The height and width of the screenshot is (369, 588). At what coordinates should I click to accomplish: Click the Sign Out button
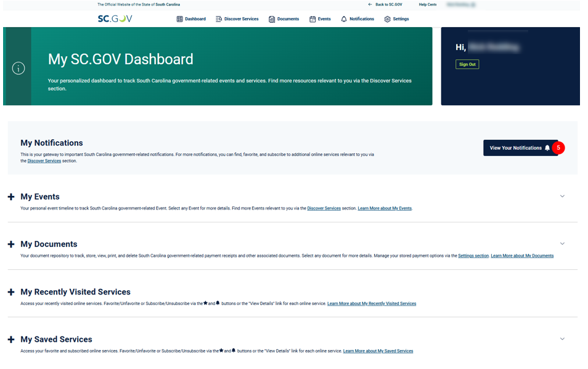click(467, 65)
